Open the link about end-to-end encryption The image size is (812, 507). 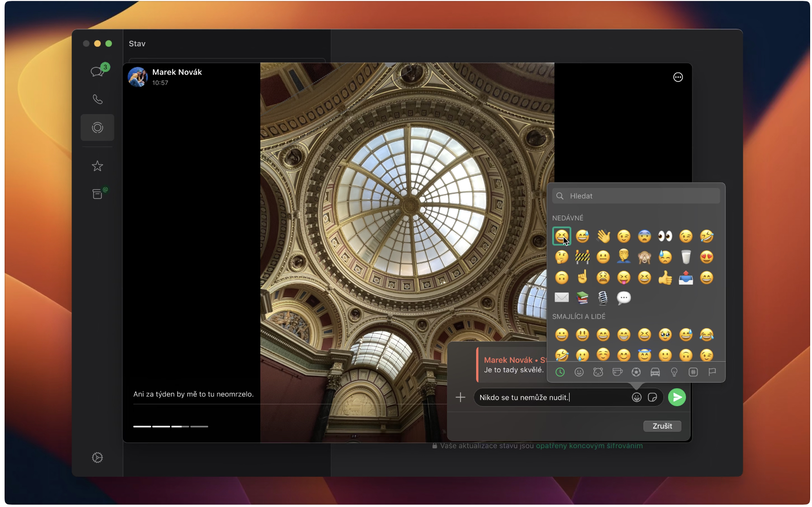589,445
